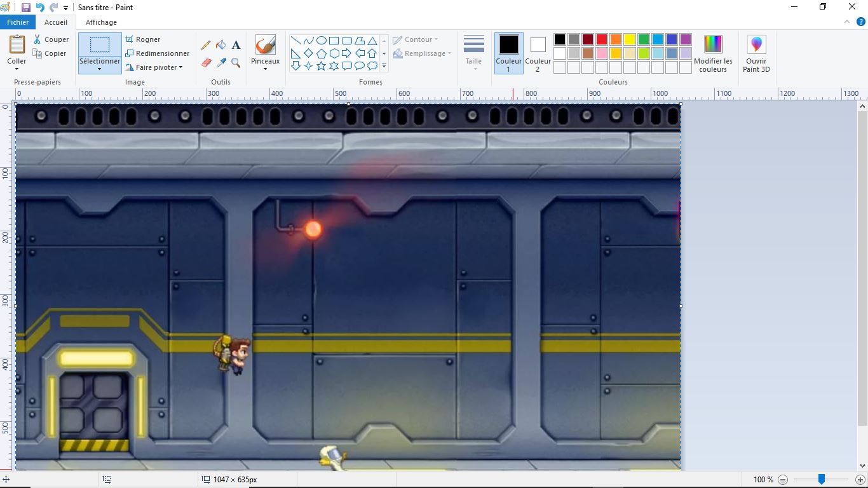Activate the Eraser tool
This screenshot has width=868, height=488.
(206, 63)
